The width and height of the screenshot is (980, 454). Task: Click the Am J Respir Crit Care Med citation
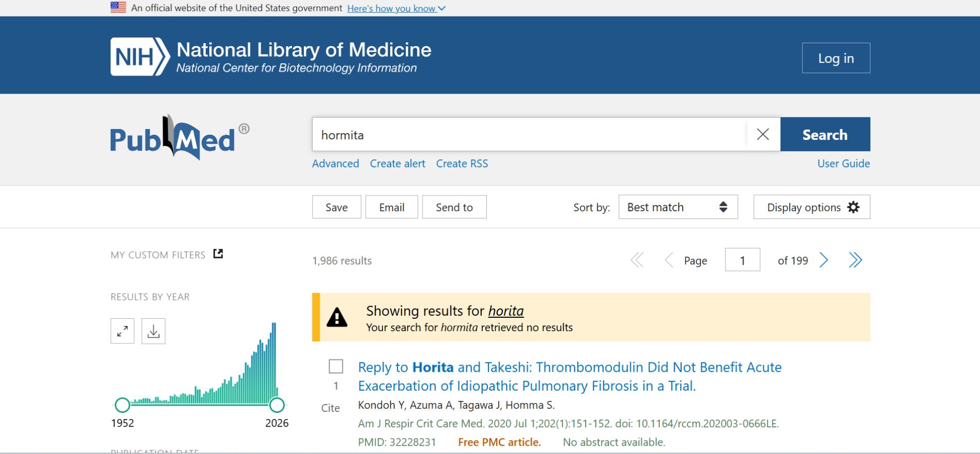[569, 424]
